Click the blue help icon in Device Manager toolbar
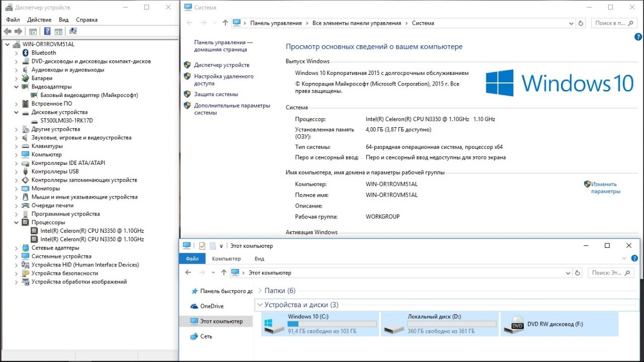644x362 pixels. pyautogui.click(x=47, y=31)
